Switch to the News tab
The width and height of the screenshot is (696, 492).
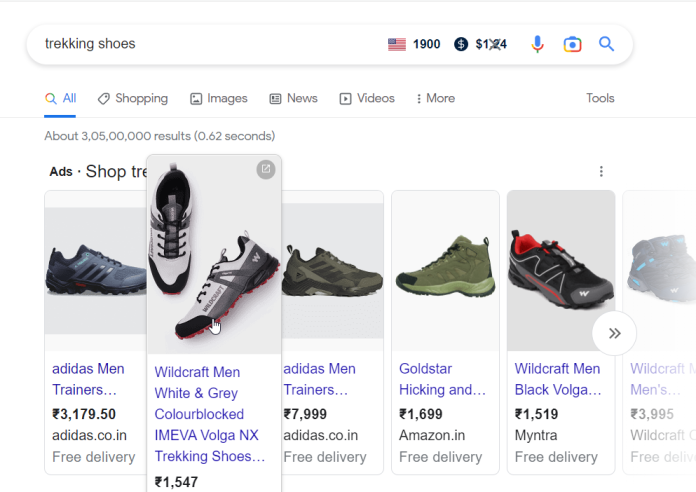[293, 99]
